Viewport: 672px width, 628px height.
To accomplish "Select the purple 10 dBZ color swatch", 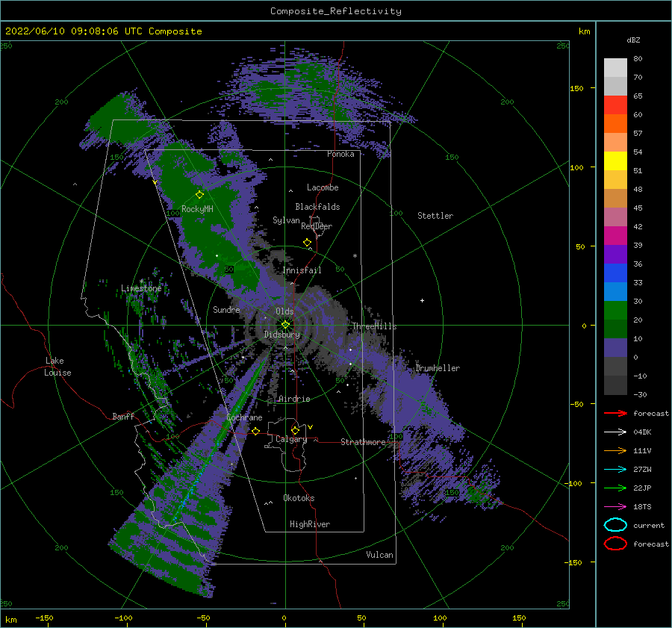I will 615,347.
